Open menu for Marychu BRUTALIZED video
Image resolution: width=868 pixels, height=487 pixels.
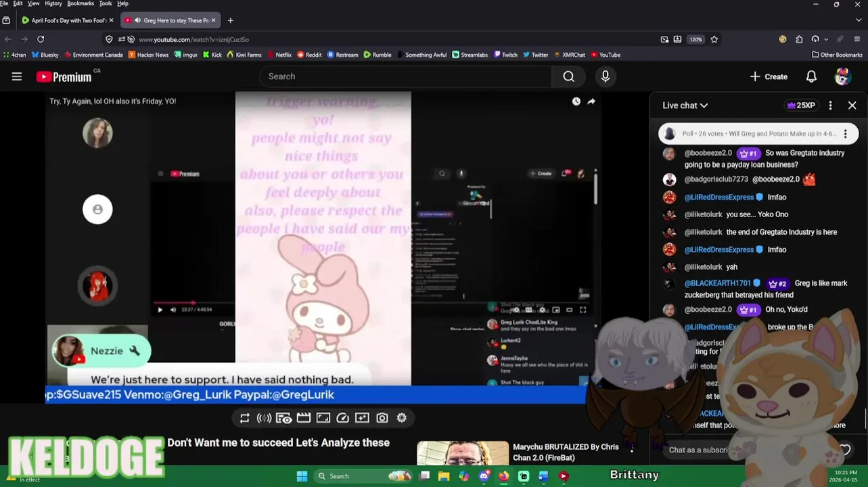tap(632, 448)
